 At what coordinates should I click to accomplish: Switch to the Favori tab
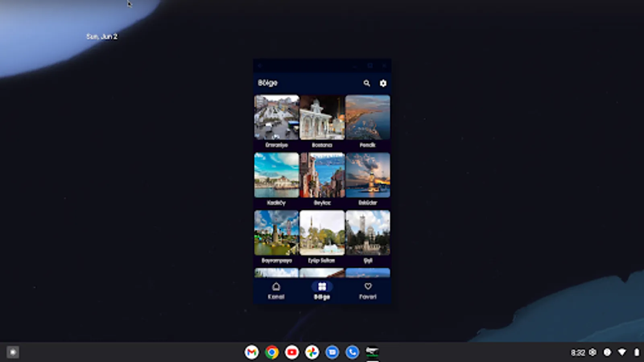click(368, 290)
